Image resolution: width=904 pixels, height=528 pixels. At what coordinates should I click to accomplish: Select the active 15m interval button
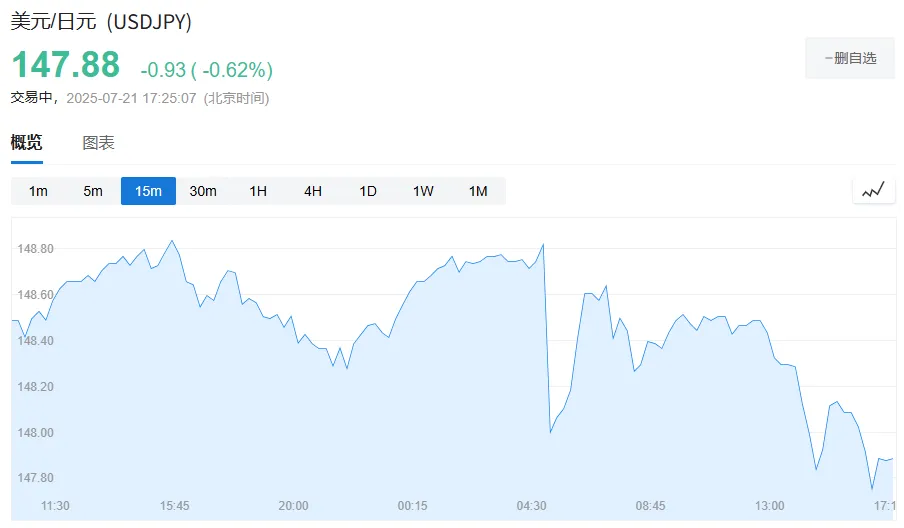pos(148,191)
